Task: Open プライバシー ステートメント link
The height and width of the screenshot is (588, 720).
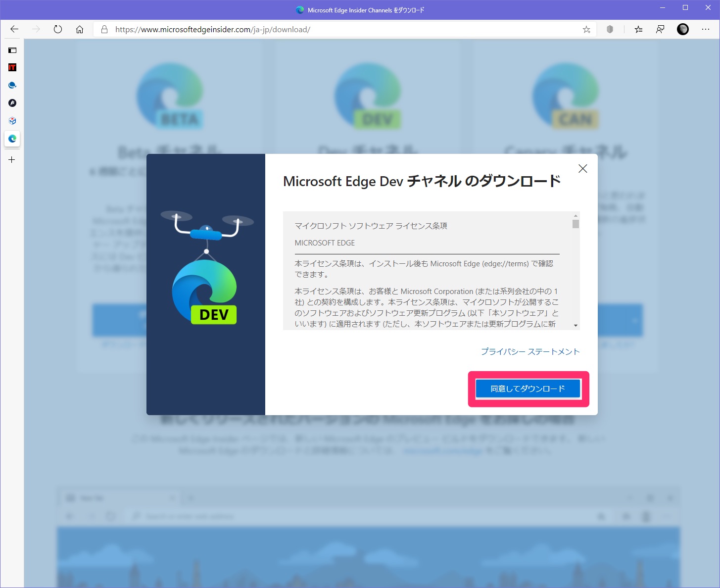Action: click(530, 351)
